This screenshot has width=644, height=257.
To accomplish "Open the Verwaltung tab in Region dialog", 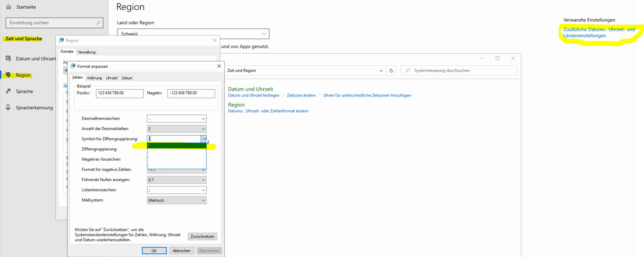I will coord(86,52).
